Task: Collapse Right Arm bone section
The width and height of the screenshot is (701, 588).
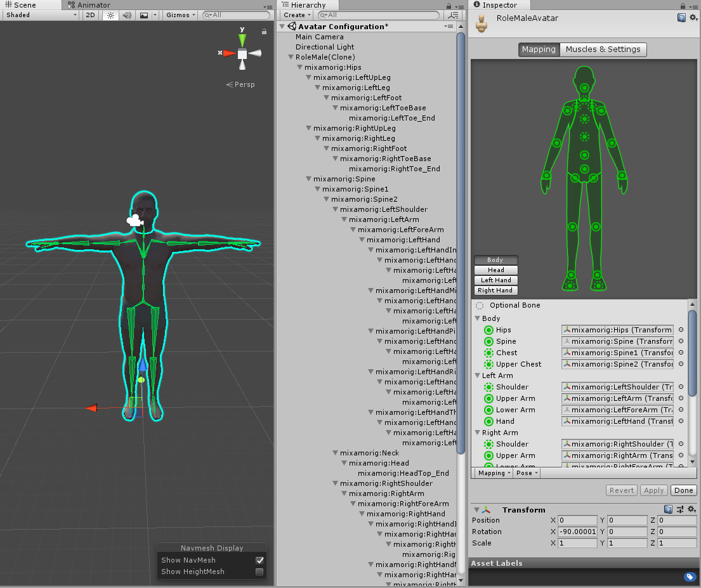Action: coord(478,433)
